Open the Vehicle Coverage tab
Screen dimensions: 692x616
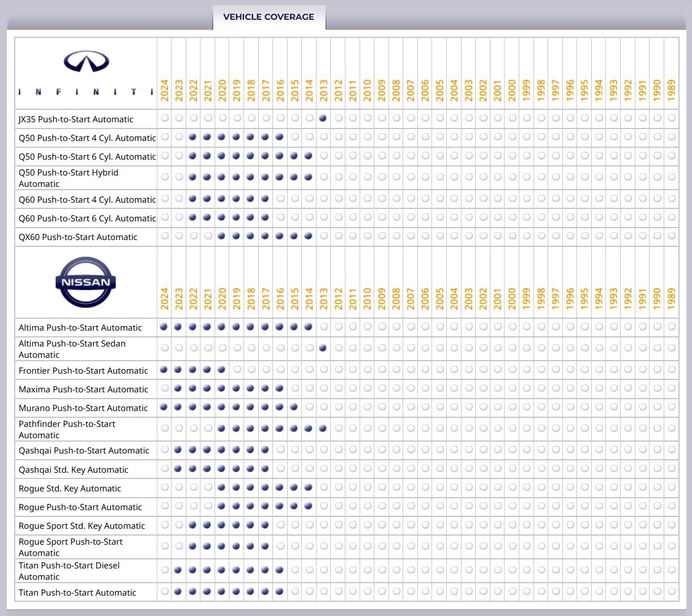tap(268, 17)
